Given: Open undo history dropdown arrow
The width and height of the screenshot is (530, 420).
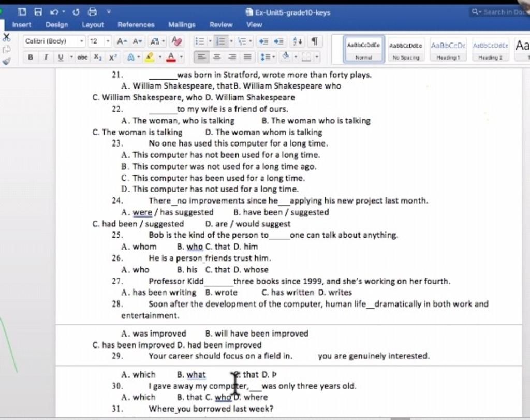Looking at the screenshot, I should 64,12.
